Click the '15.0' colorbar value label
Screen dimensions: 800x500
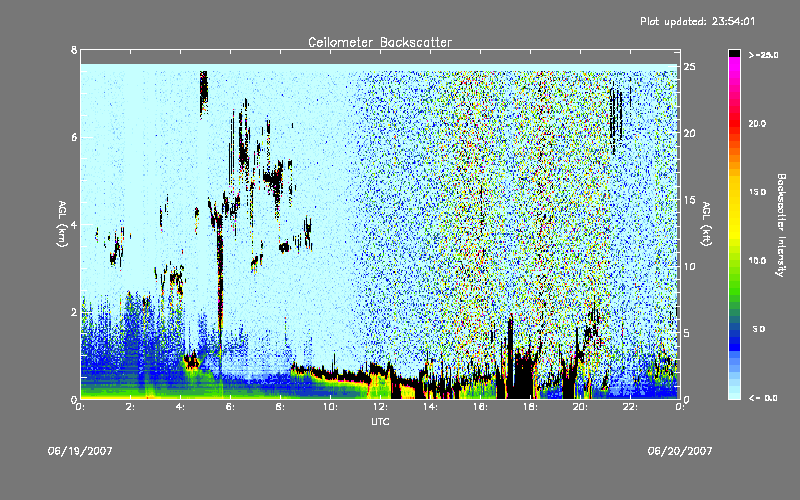click(757, 192)
